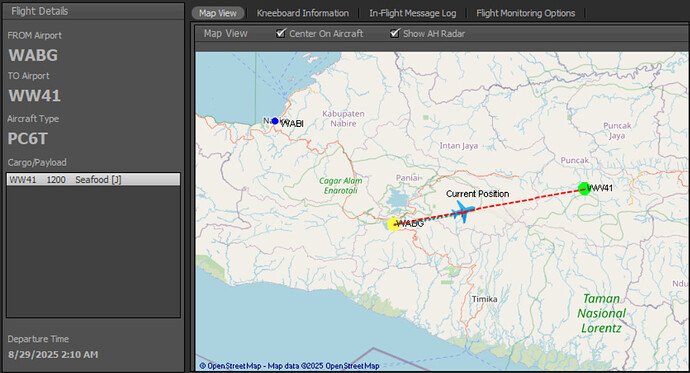Click the blue WABI airport dot
The width and height of the screenshot is (690, 373).
(x=275, y=121)
